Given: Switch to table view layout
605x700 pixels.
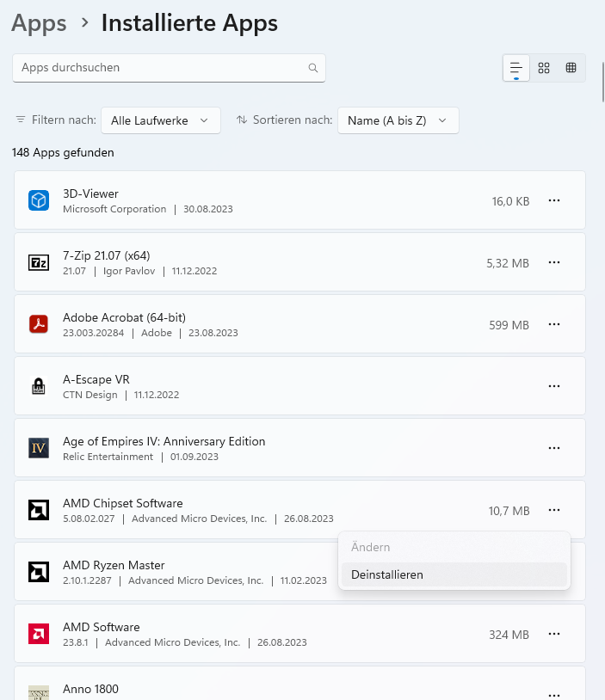Looking at the screenshot, I should coord(571,68).
